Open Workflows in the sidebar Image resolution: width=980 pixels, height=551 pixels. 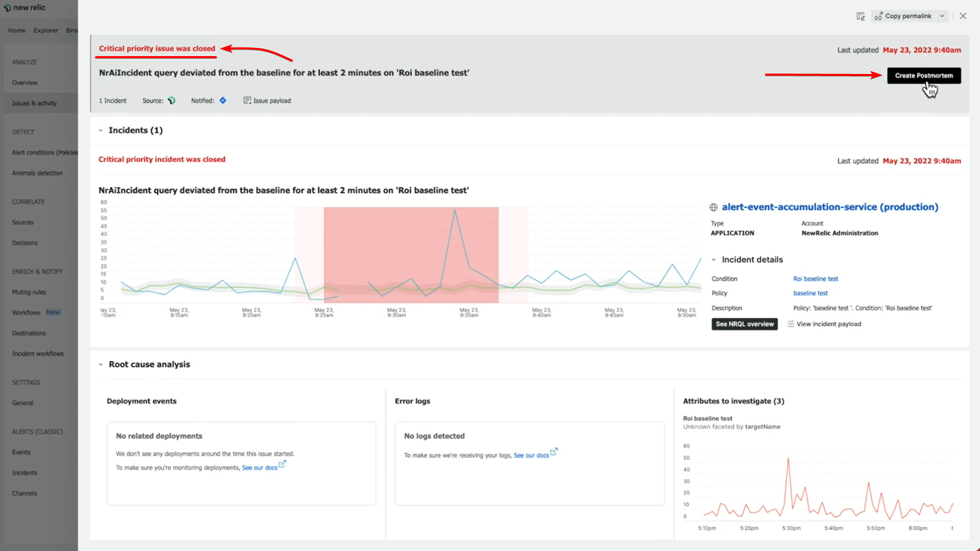(26, 313)
